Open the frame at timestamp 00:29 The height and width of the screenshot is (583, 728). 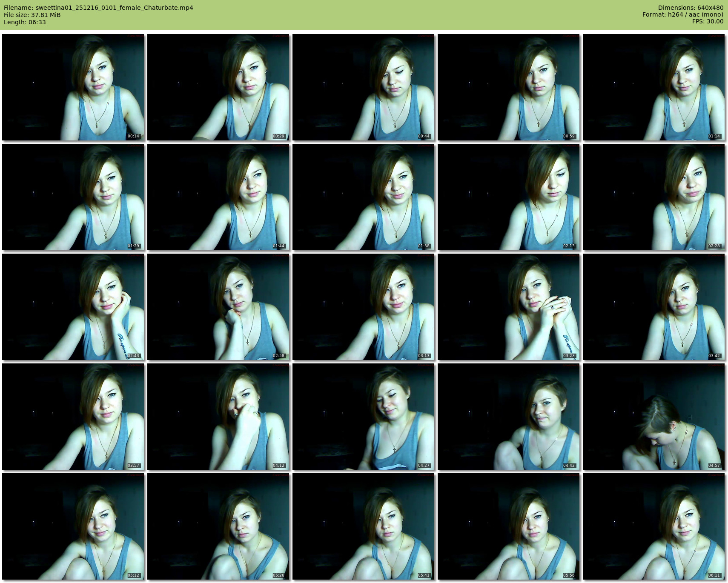(x=218, y=87)
